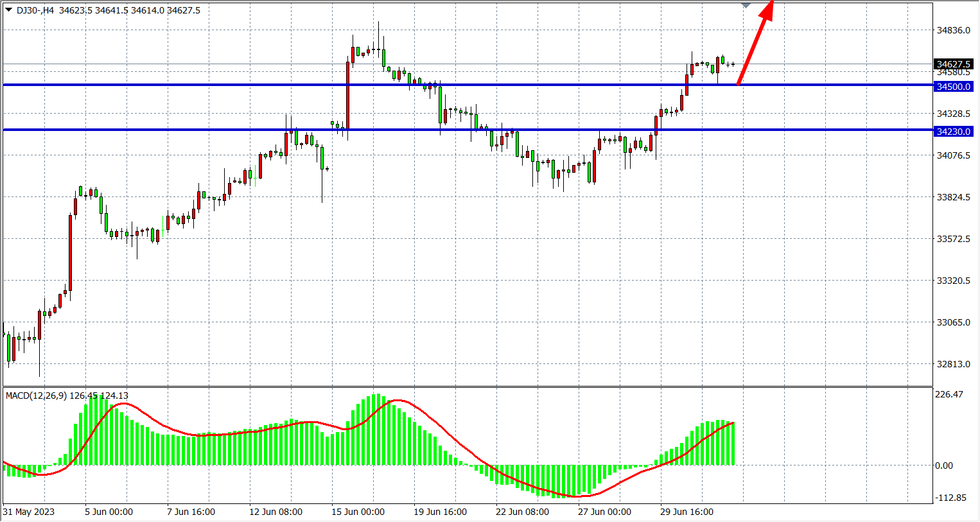Viewport: 980px width, 522px height.
Task: Click the tall red candle before 15 Jun
Action: [x=347, y=95]
